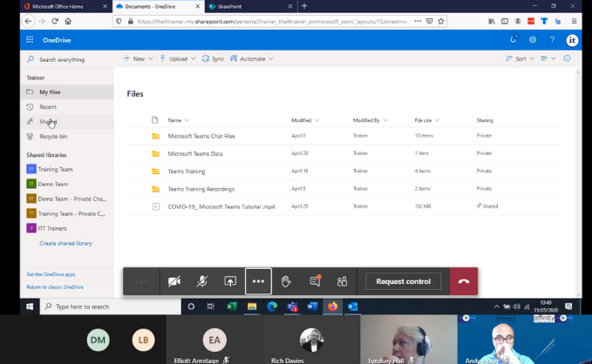
Task: Open the Sort dropdown
Action: (520, 59)
